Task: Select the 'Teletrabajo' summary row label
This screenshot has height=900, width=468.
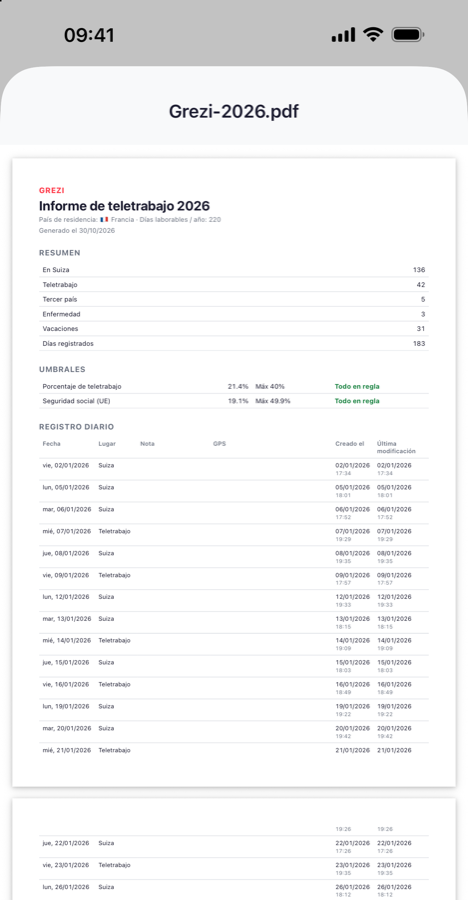Action: pos(60,285)
